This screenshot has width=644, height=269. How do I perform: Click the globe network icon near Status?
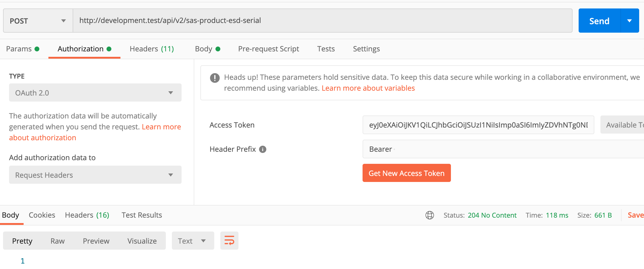[x=429, y=215]
